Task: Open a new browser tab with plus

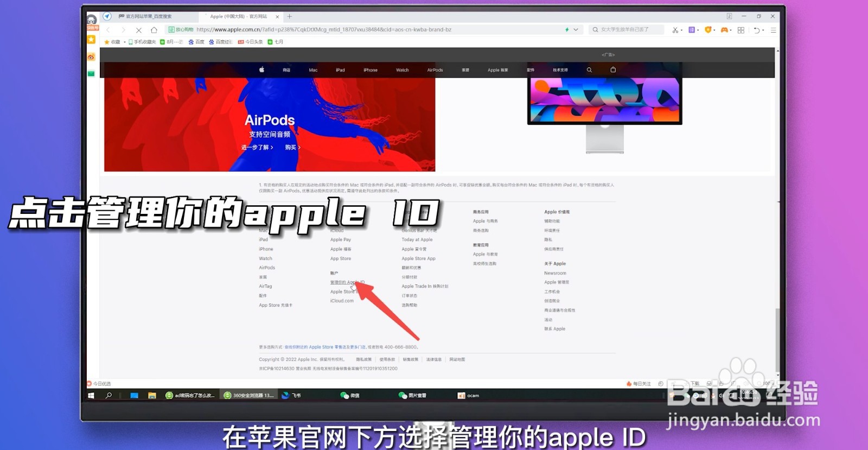Action: point(290,16)
